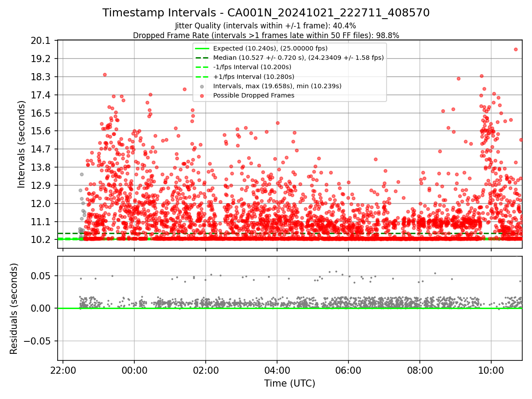
Task: Click the 22:00 time tick label
Action: (63, 371)
